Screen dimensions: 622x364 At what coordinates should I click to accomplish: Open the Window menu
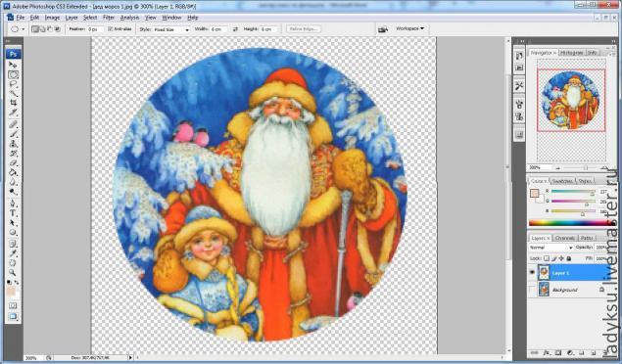pyautogui.click(x=171, y=18)
